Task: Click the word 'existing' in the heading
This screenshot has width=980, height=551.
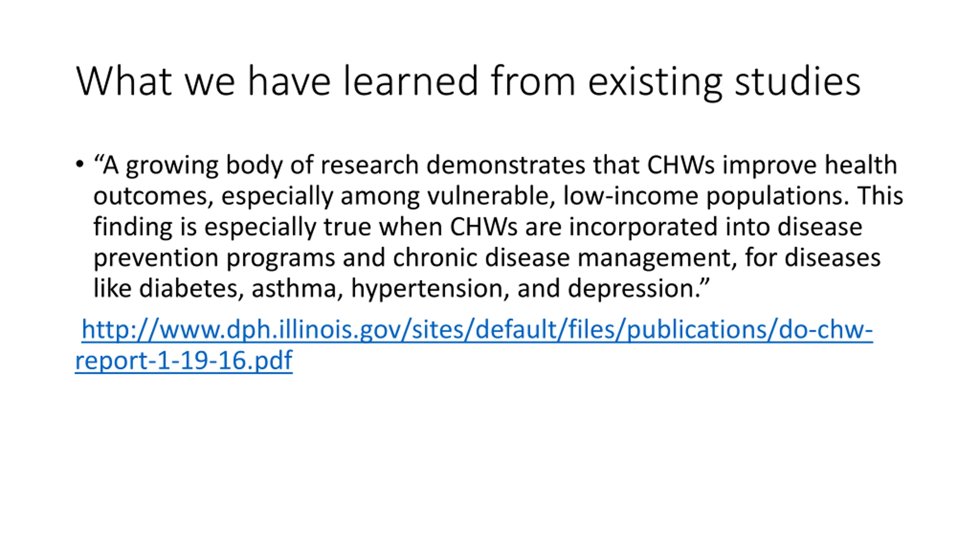Action: tap(655, 82)
